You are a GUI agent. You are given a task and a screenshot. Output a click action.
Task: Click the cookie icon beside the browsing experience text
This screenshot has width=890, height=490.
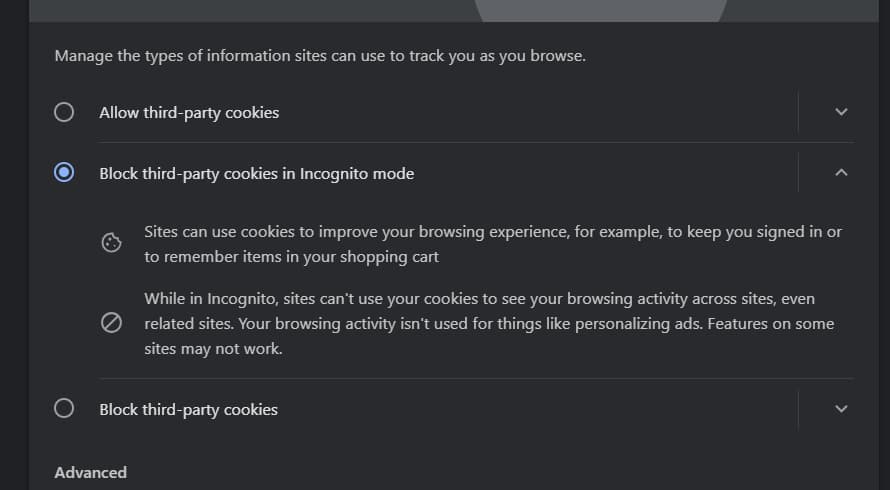click(112, 243)
